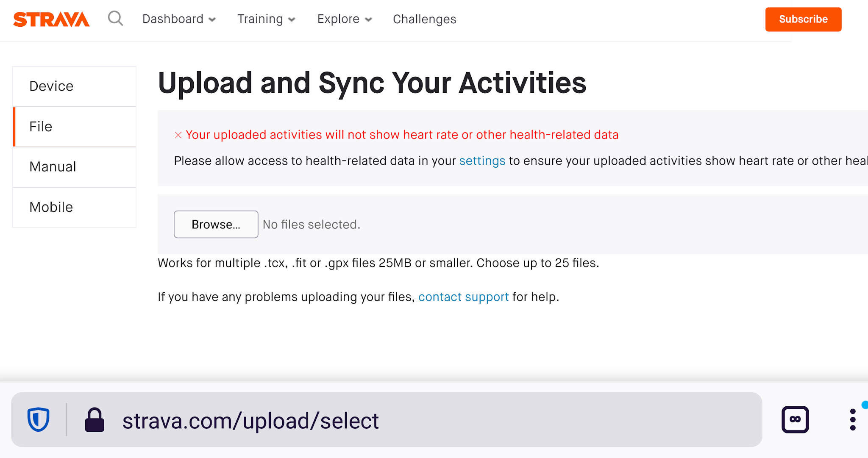Follow the contact support link
The height and width of the screenshot is (458, 868).
pos(463,297)
